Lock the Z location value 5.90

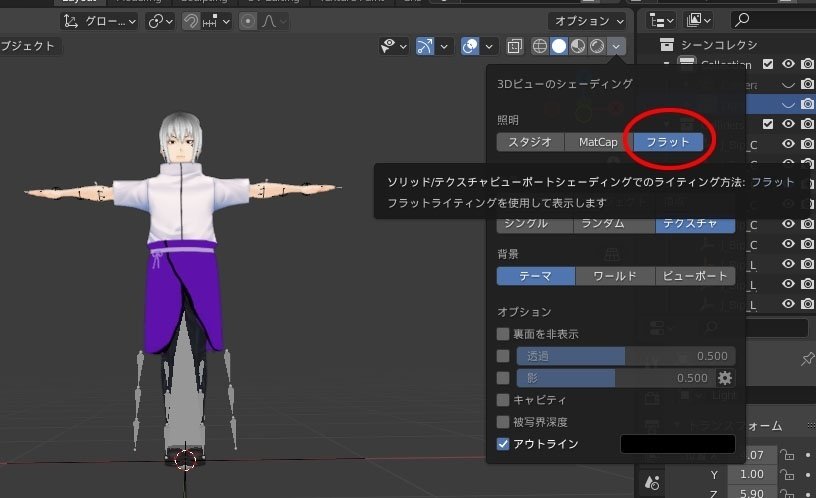[787, 493]
